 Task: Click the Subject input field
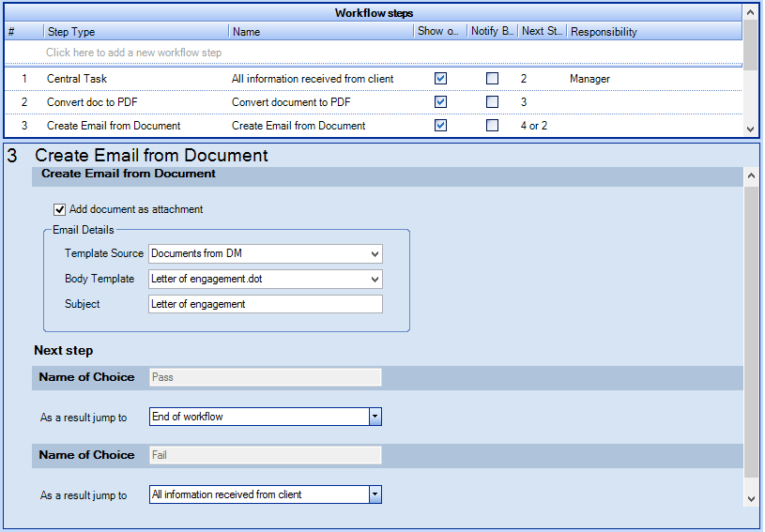266,304
